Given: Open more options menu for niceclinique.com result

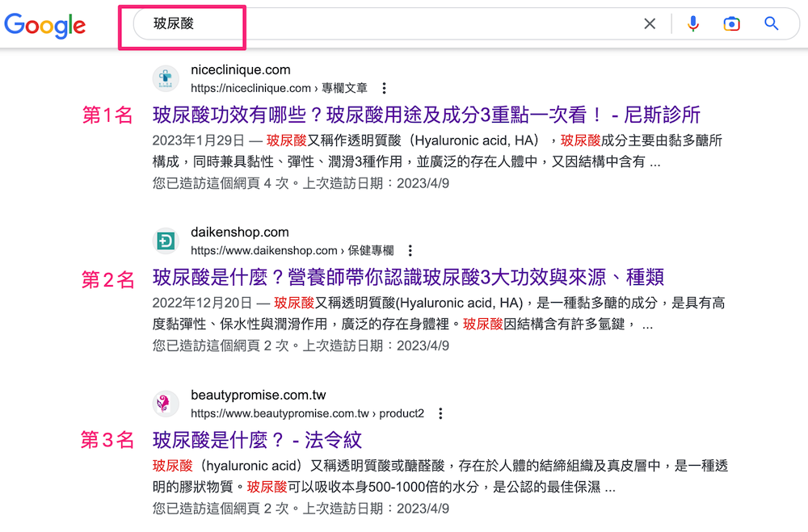Looking at the screenshot, I should click(384, 88).
